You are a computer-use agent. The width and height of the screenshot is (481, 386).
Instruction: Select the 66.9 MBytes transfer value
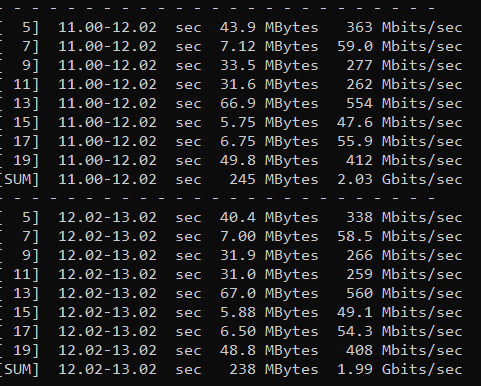point(269,104)
